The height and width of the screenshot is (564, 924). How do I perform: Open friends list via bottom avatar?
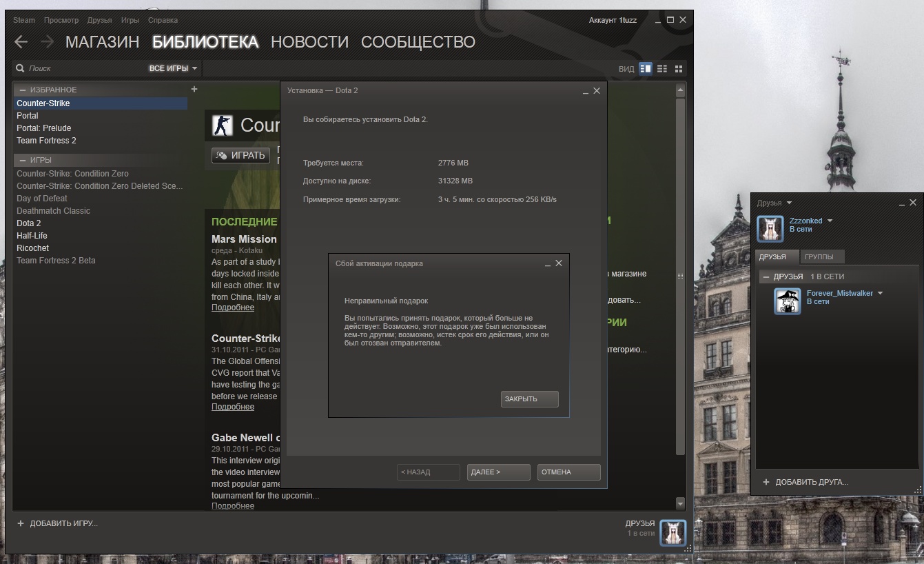[673, 533]
